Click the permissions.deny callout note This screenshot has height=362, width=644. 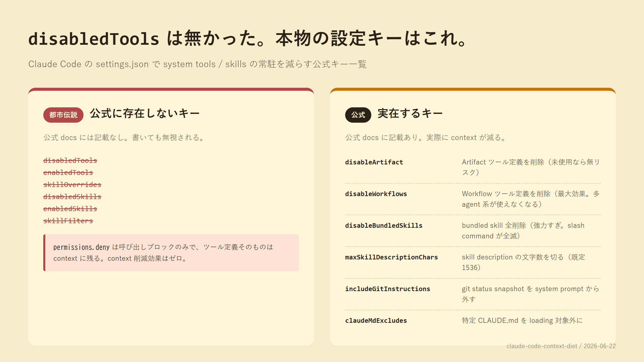tap(171, 253)
